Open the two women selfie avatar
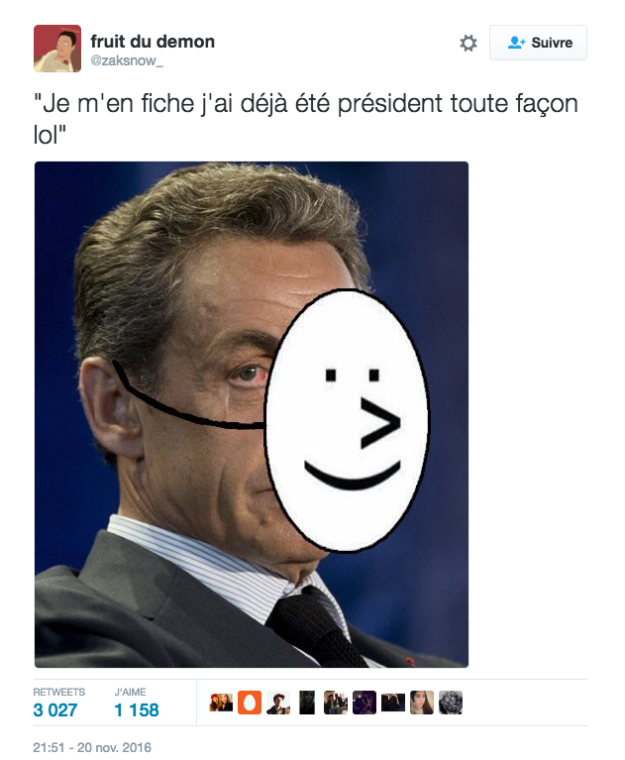 [221, 702]
